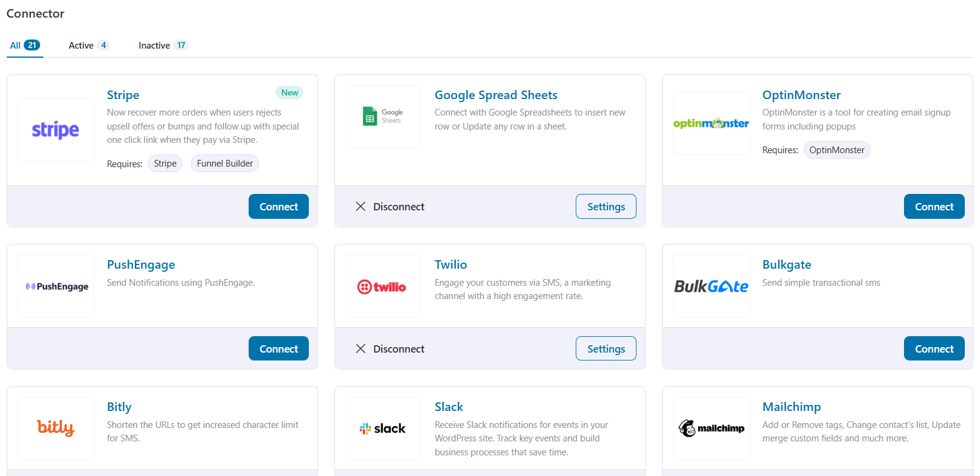The height and width of the screenshot is (476, 980).
Task: Open the Mailchimp title link
Action: pos(791,407)
